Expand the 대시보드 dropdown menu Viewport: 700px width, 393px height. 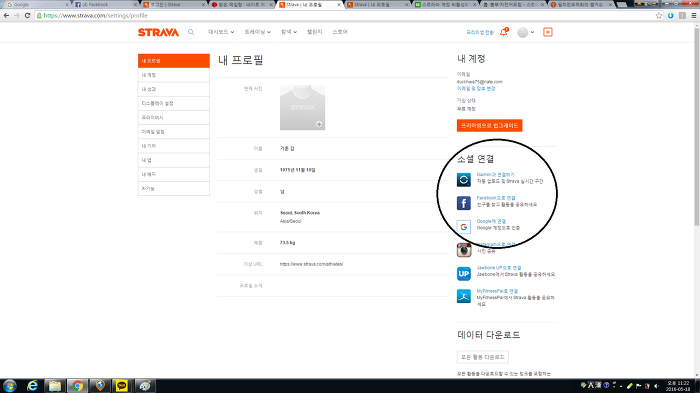221,32
